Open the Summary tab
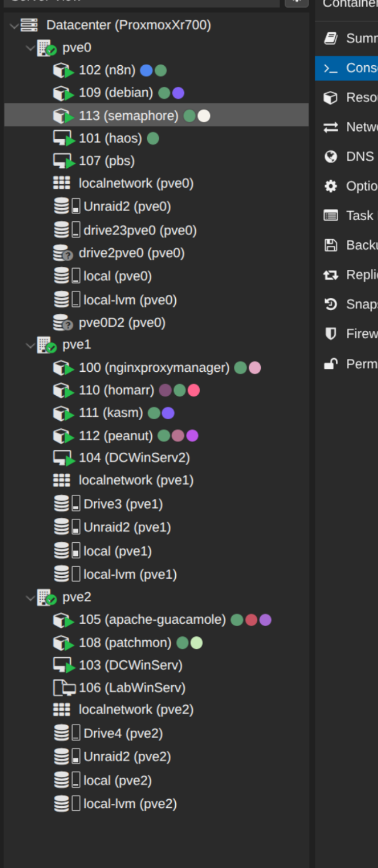The image size is (378, 868). (346, 38)
